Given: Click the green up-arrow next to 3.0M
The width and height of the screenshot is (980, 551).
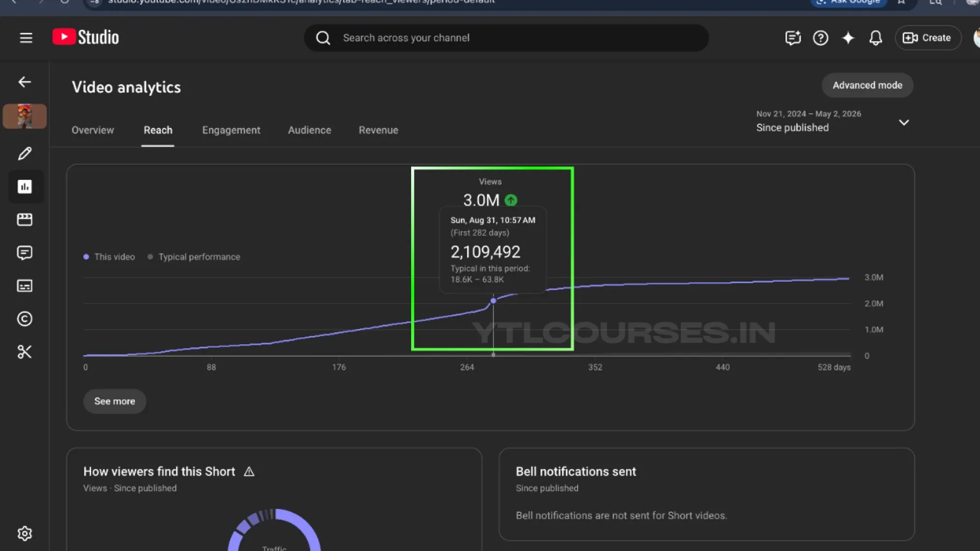Looking at the screenshot, I should 511,200.
